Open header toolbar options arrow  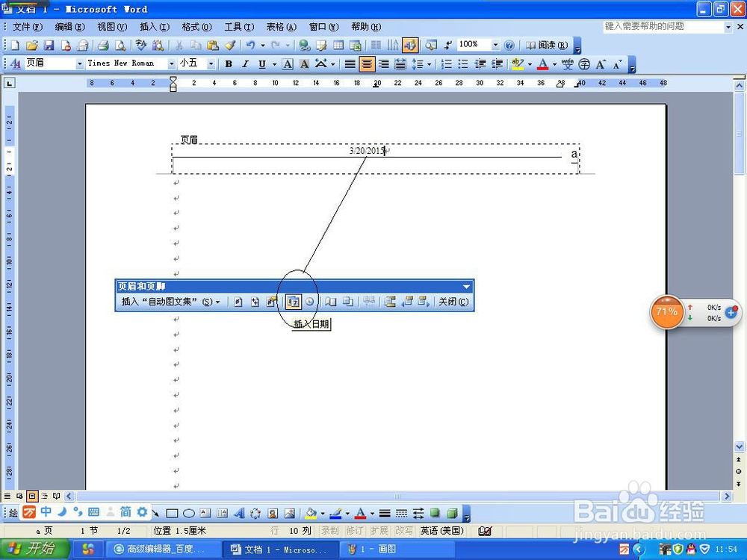(466, 286)
